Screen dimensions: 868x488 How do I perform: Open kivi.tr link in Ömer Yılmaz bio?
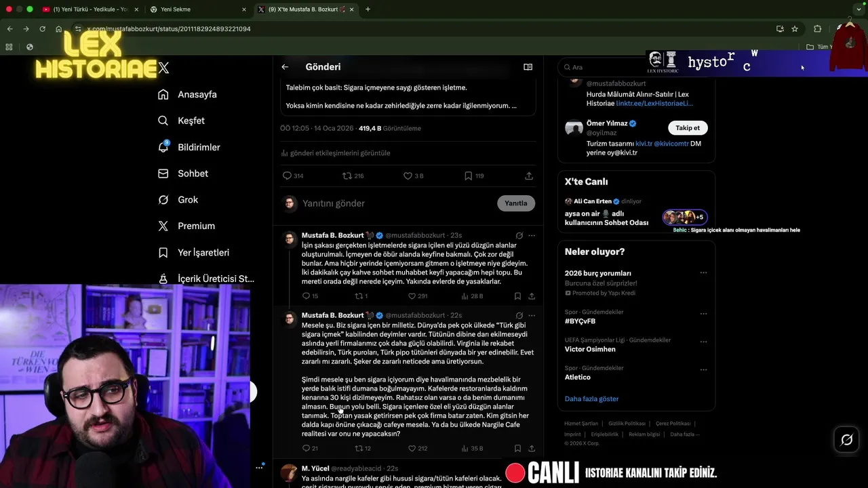pyautogui.click(x=644, y=144)
